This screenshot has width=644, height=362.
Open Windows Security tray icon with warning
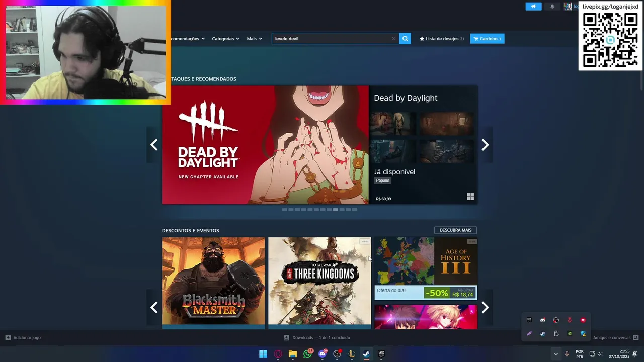point(583,334)
